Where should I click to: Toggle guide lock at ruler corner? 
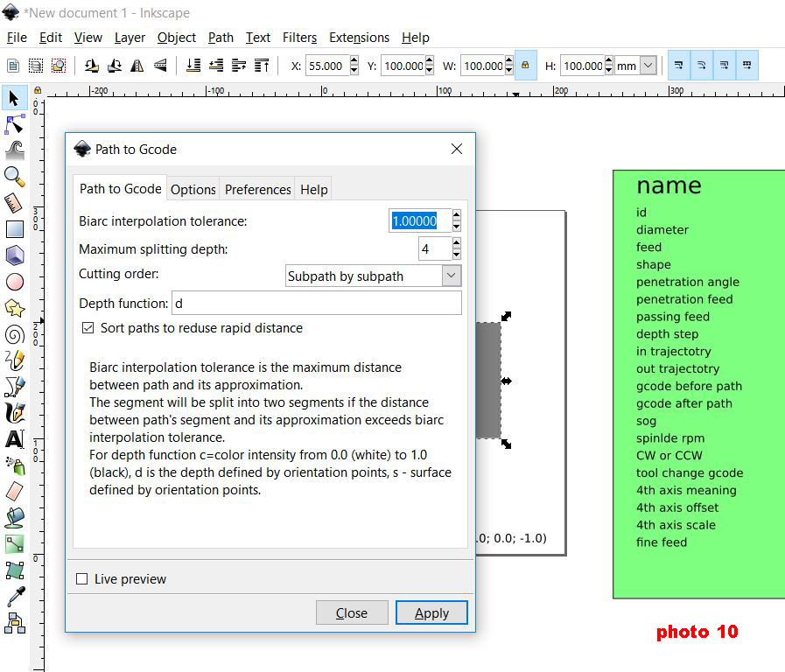[38, 91]
